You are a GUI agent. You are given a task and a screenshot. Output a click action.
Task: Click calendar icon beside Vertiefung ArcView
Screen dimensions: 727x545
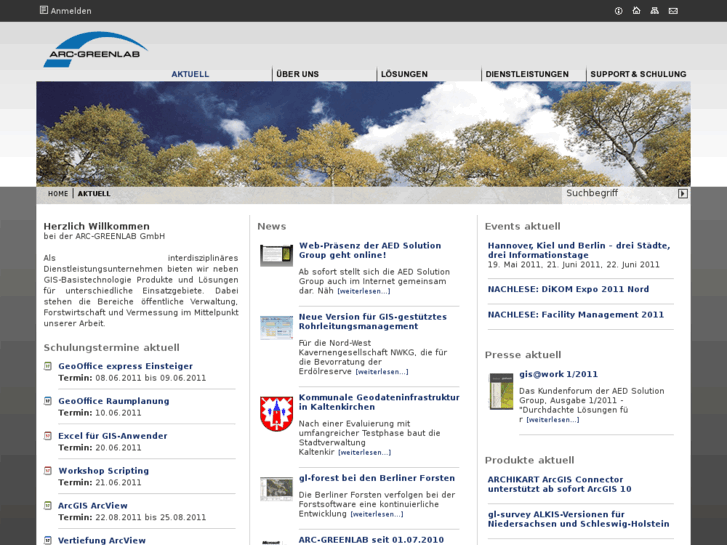pos(47,540)
